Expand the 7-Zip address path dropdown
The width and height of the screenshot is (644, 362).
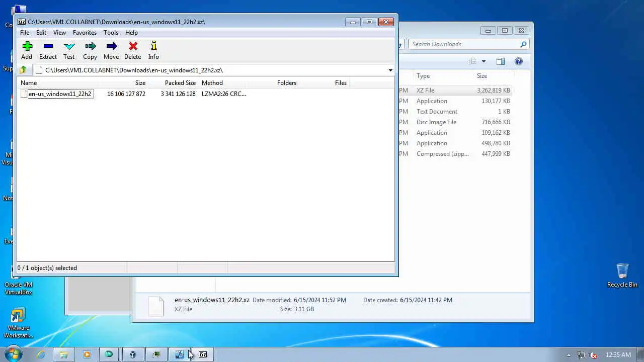point(390,70)
